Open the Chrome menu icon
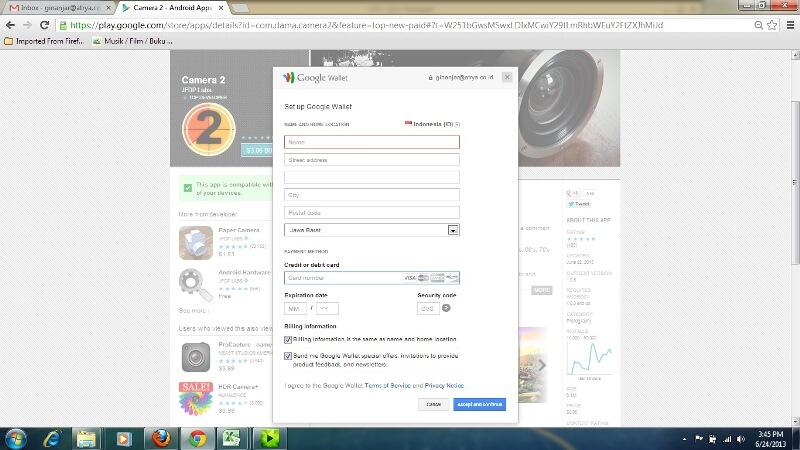The image size is (800, 450). (790, 25)
